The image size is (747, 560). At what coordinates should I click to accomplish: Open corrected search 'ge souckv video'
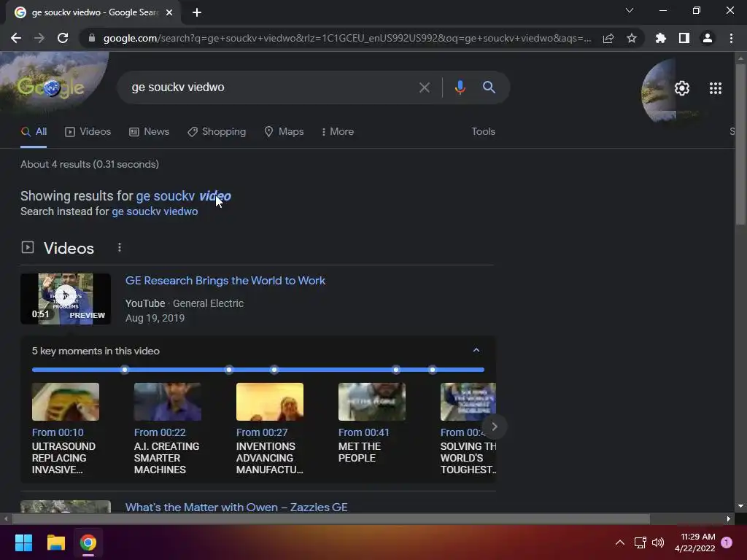tap(183, 195)
